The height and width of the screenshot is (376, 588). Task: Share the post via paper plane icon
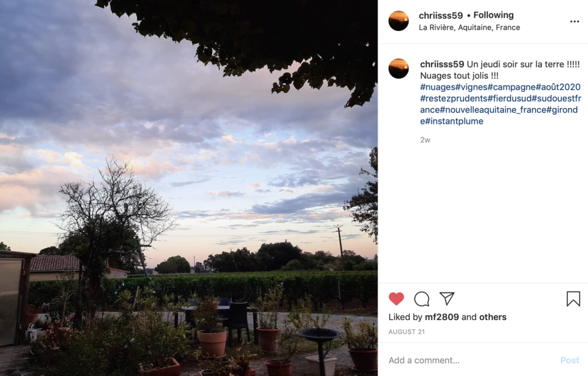[x=447, y=298]
